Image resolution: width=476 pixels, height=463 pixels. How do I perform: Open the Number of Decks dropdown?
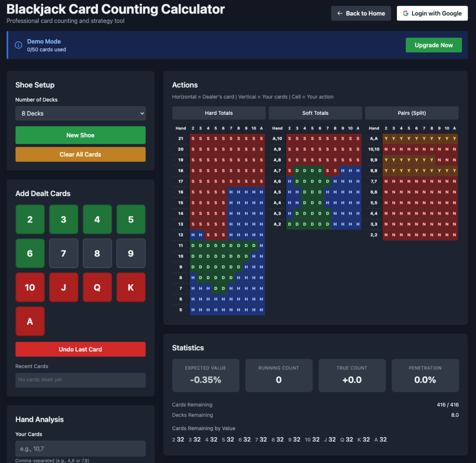pos(80,113)
